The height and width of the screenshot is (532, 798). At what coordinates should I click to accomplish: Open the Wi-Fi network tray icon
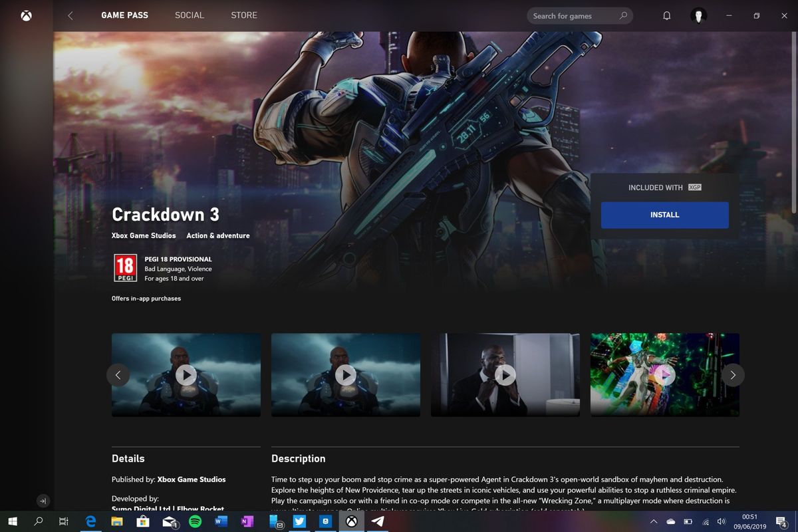pos(705,522)
